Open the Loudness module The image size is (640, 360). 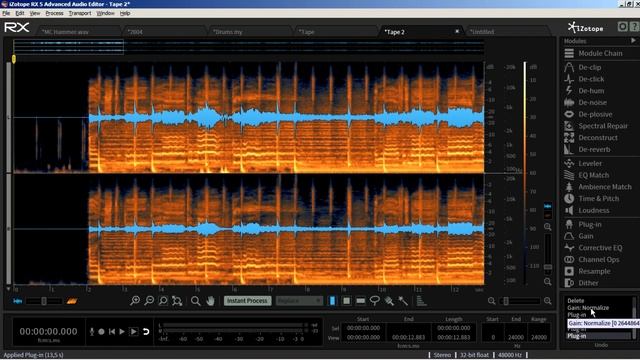tap(587, 210)
